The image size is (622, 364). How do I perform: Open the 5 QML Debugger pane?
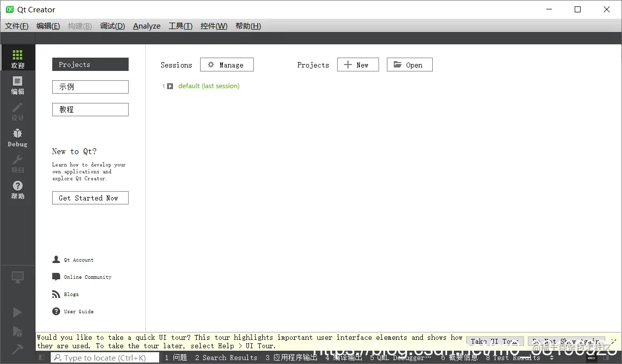(401, 358)
